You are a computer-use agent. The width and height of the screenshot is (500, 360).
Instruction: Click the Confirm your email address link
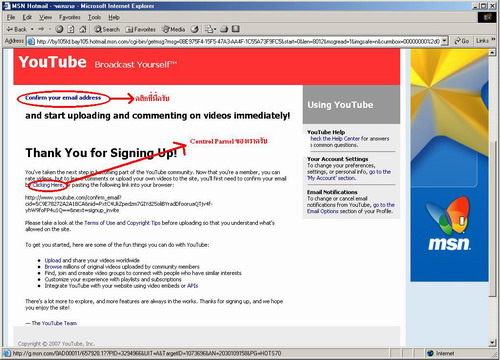coord(63,98)
